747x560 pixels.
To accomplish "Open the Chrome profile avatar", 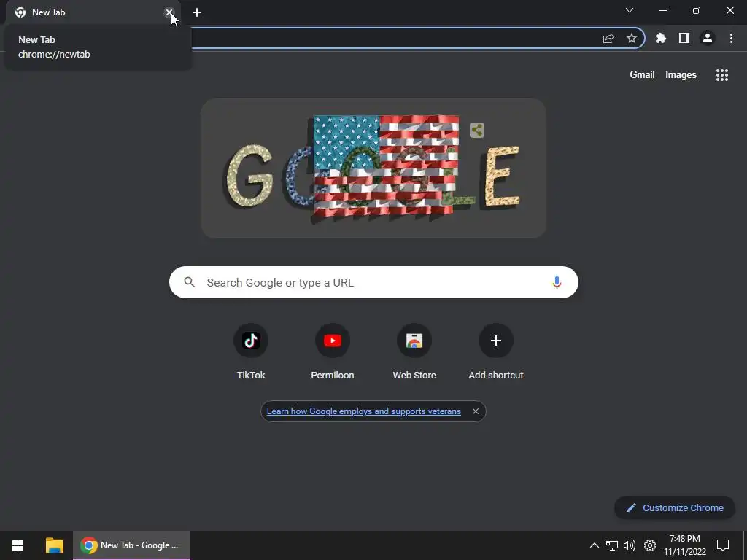I will coord(708,38).
